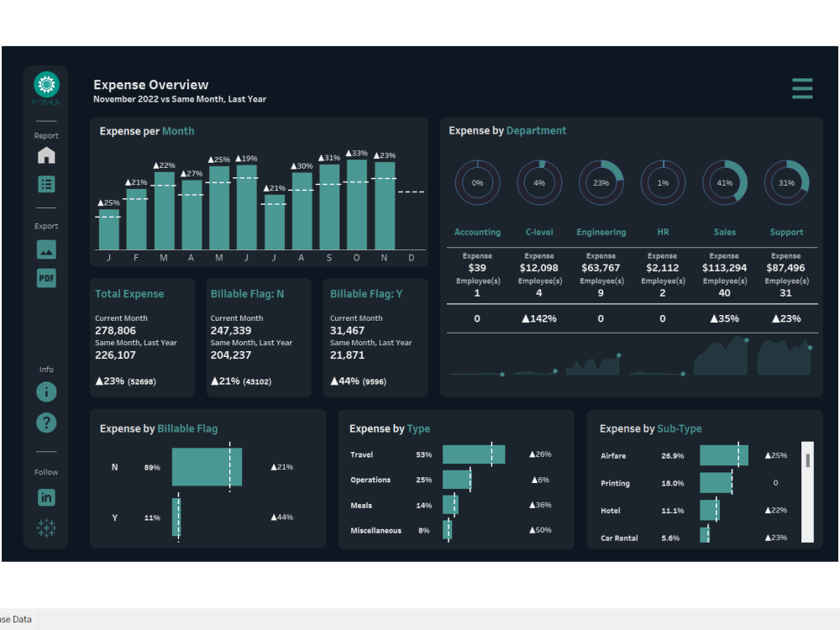Image resolution: width=840 pixels, height=630 pixels.
Task: Click the Engineering donut showing 23%
Action: (x=601, y=182)
